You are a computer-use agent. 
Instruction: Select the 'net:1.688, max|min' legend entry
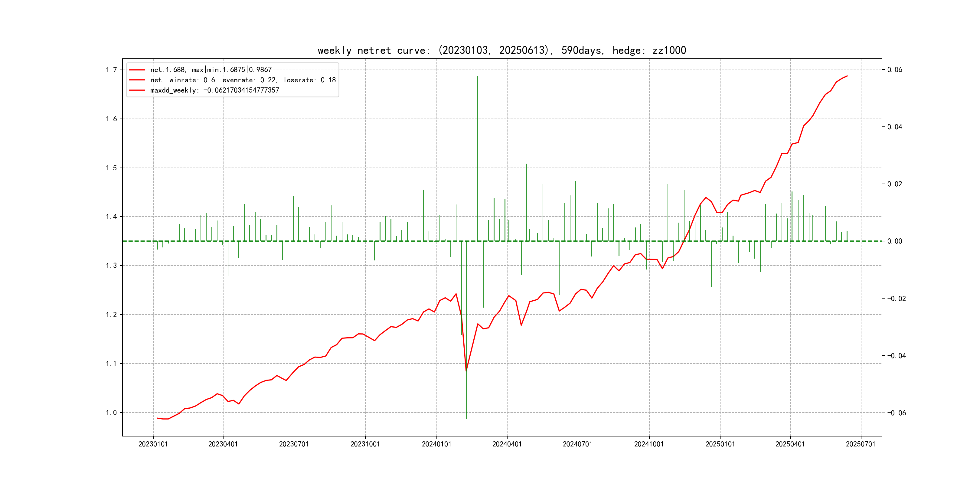[211, 70]
